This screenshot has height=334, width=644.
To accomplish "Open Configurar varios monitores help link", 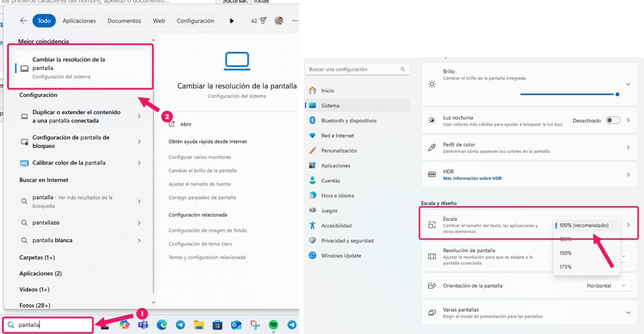I will [x=200, y=157].
